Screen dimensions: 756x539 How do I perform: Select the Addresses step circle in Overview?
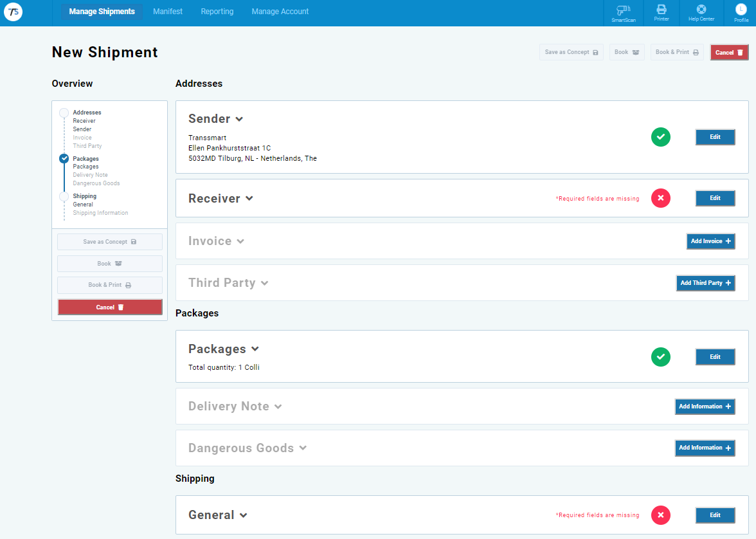point(64,113)
